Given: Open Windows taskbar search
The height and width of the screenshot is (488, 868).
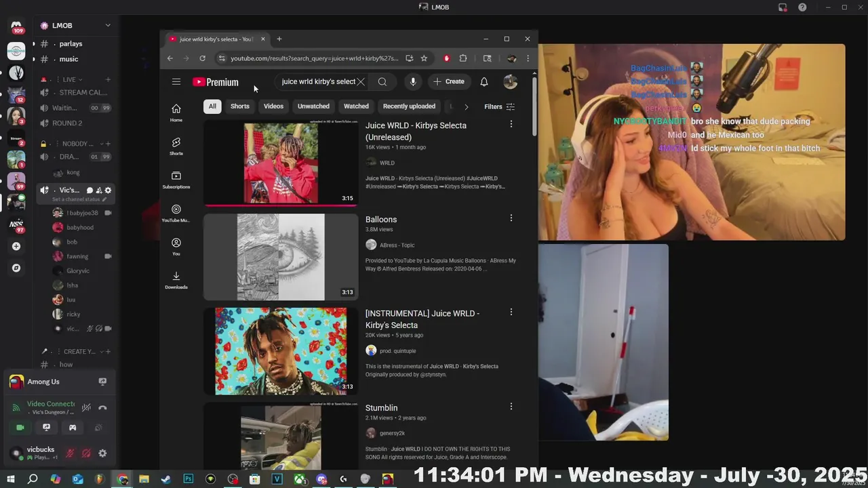Looking at the screenshot, I should tap(33, 479).
